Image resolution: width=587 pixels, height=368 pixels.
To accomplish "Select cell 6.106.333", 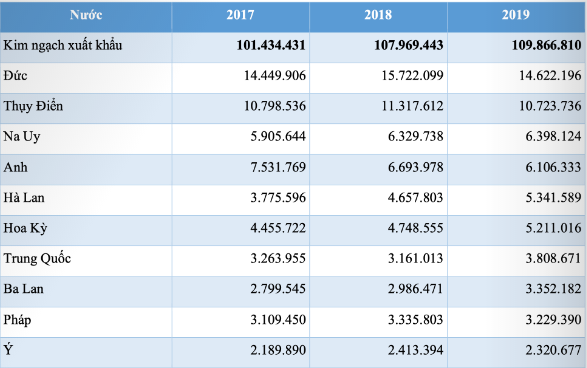I will [x=554, y=167].
